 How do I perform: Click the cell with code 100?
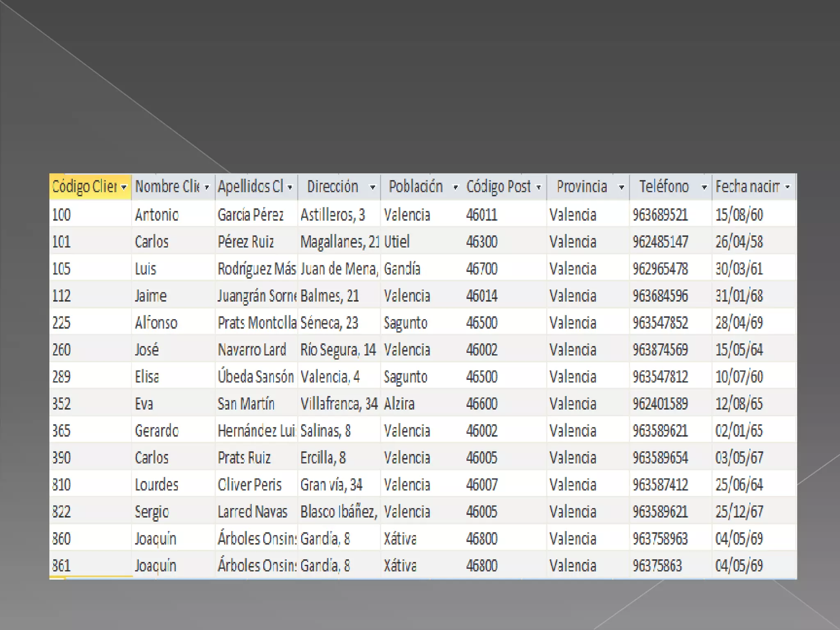[90, 215]
